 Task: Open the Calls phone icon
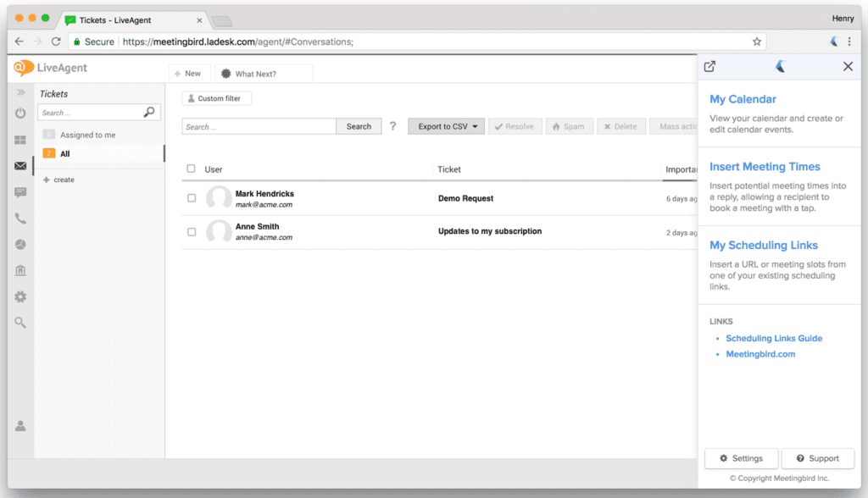pyautogui.click(x=20, y=219)
